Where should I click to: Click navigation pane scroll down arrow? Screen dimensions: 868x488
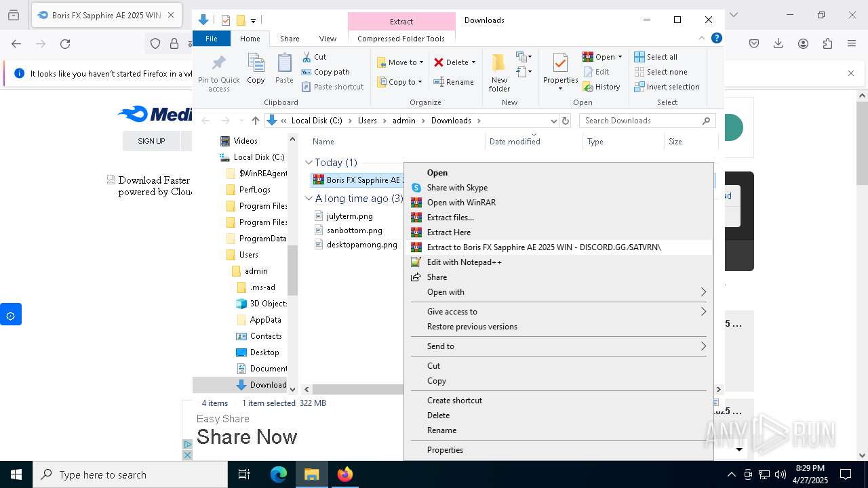point(293,389)
